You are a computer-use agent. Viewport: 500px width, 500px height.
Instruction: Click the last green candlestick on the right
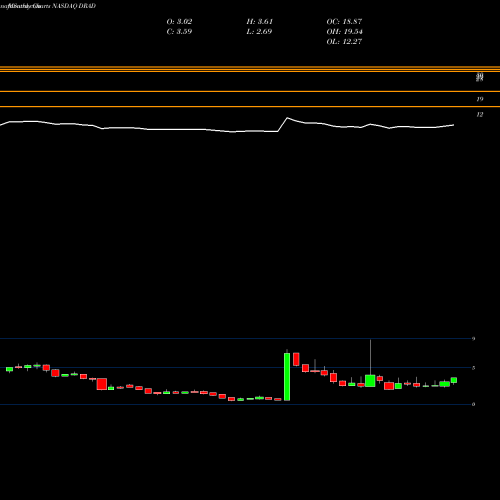pyautogui.click(x=454, y=380)
